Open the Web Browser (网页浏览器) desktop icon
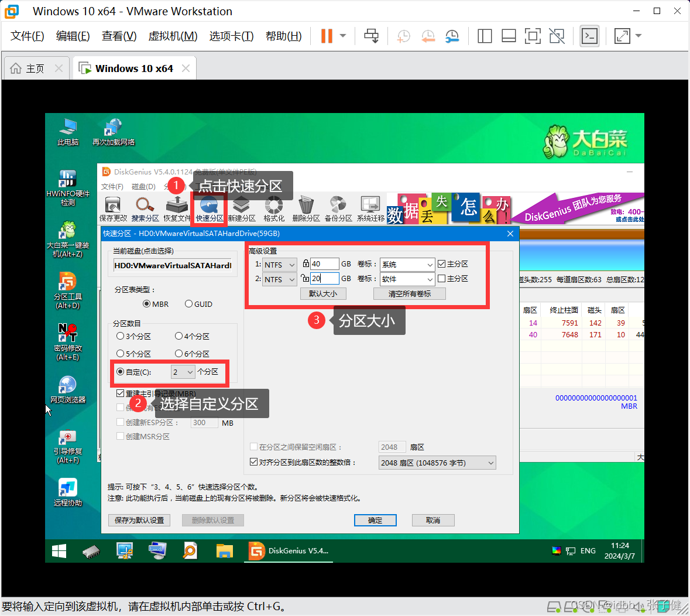 pyautogui.click(x=68, y=389)
